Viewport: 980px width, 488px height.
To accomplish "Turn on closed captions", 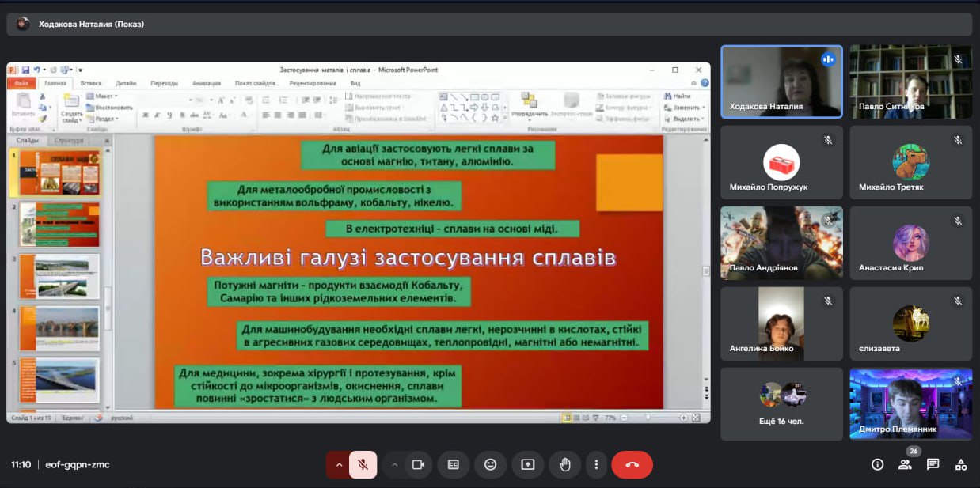I will pos(454,465).
